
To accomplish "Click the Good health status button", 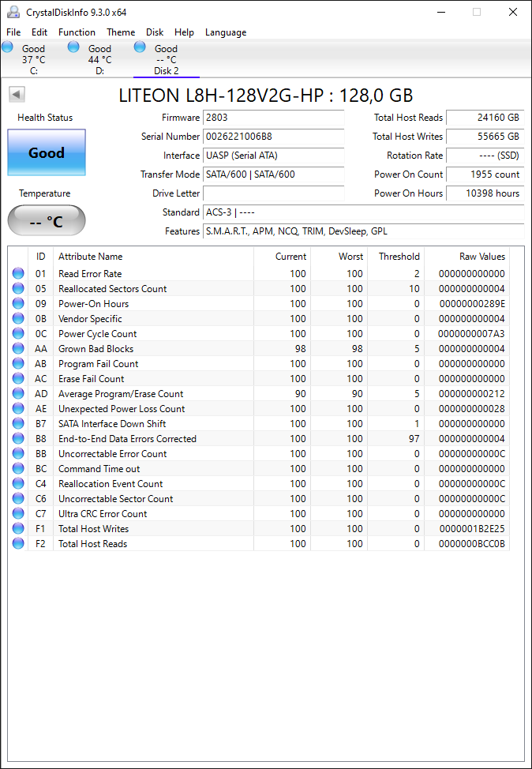I will 47,152.
